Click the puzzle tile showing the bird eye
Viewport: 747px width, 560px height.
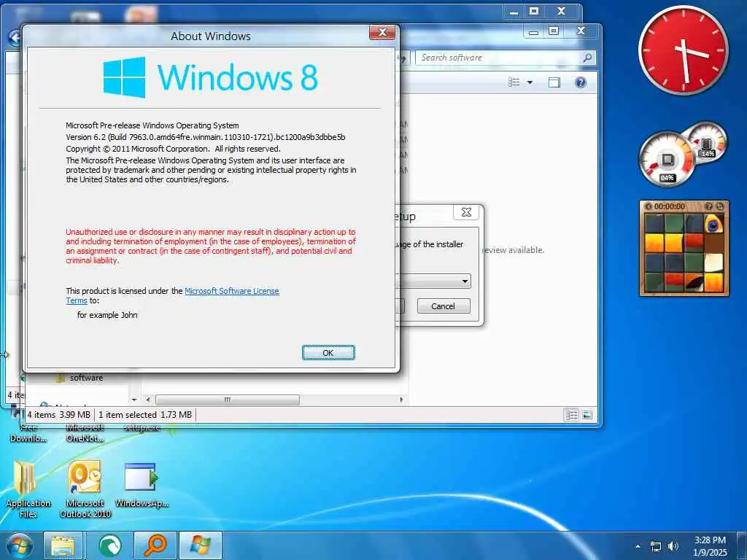[x=713, y=223]
